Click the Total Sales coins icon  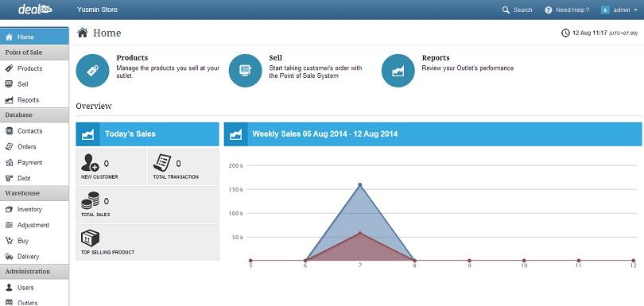pyautogui.click(x=91, y=201)
